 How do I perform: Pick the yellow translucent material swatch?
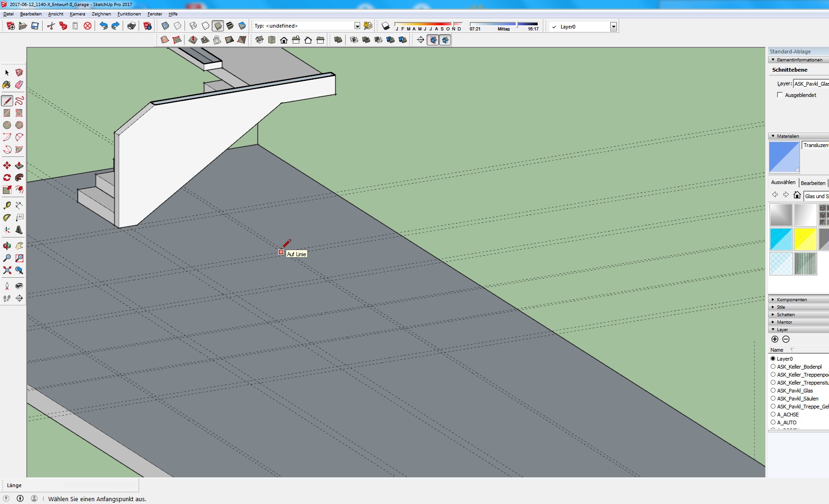click(805, 239)
